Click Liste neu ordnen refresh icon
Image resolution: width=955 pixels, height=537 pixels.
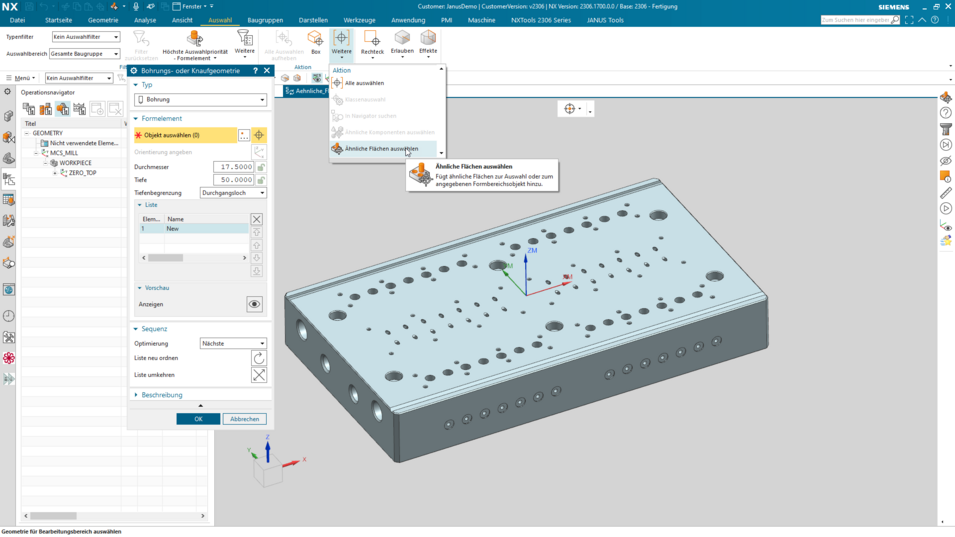[259, 358]
